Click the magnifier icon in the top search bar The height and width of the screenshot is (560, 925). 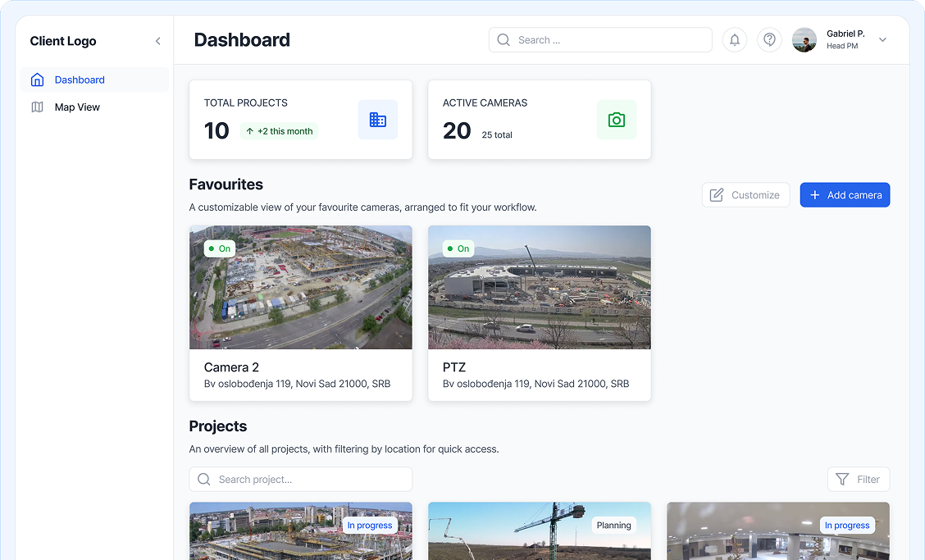tap(503, 39)
